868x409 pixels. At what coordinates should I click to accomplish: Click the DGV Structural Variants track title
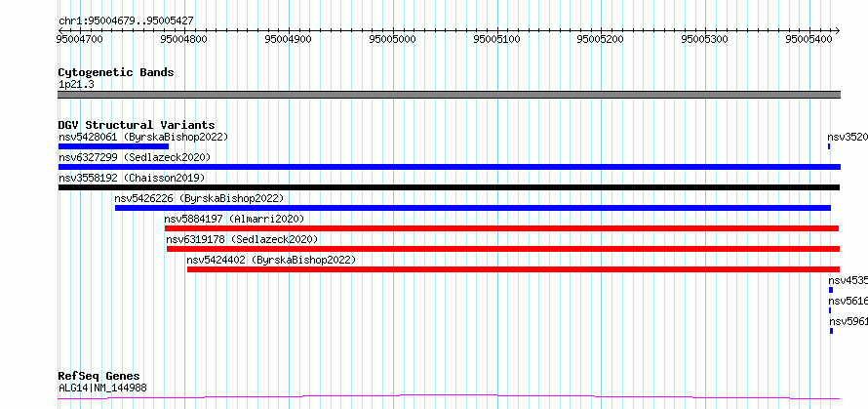[137, 125]
